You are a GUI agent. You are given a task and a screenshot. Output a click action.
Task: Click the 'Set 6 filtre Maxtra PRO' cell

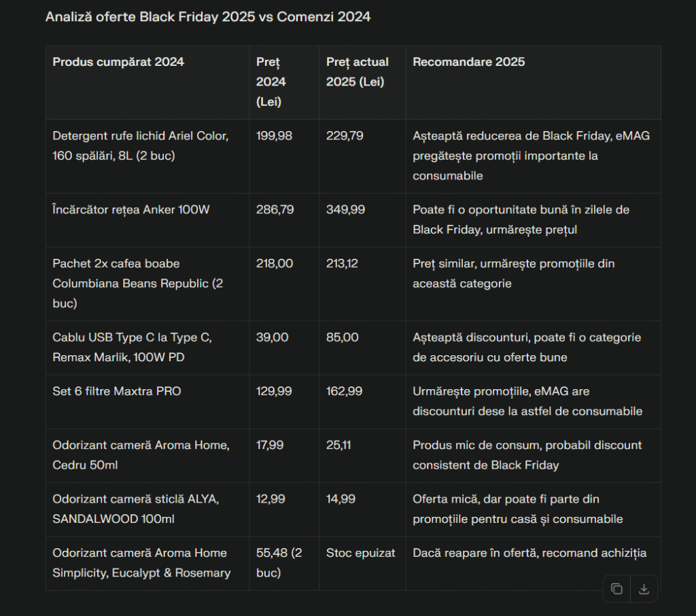[x=117, y=391]
